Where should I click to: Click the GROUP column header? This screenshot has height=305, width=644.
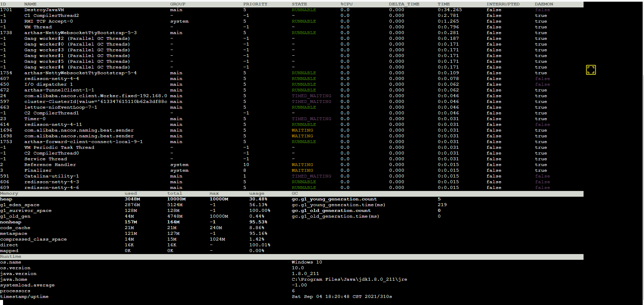[178, 4]
